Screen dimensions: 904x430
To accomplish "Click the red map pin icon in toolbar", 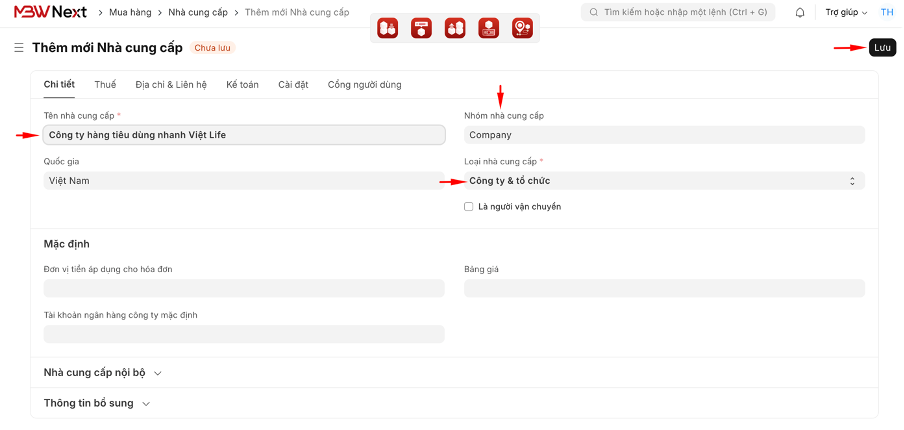I will click(x=522, y=28).
